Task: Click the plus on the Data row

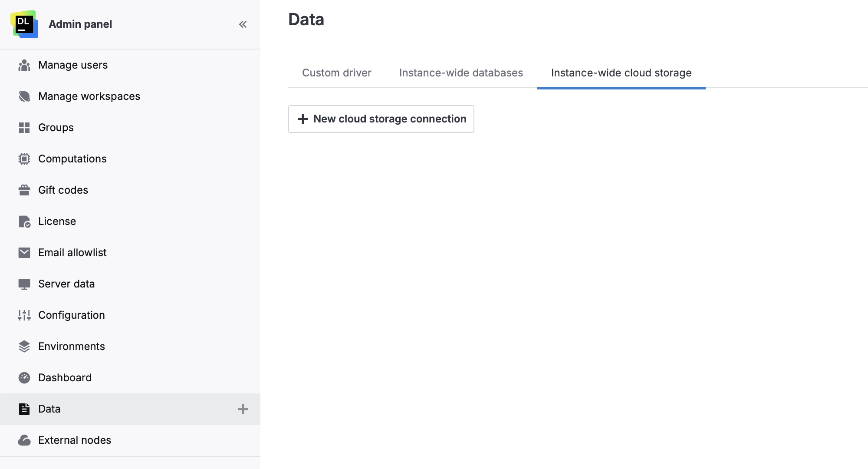Action: [243, 409]
